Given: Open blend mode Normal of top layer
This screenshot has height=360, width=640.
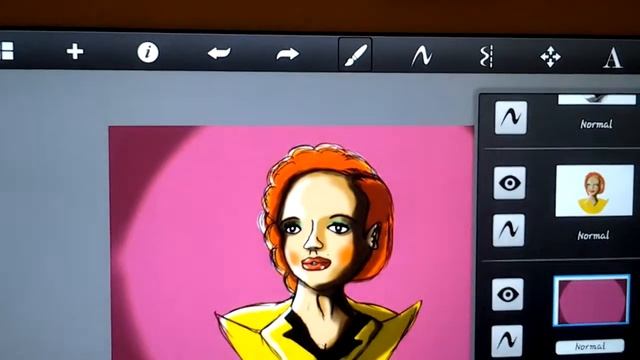Looking at the screenshot, I should (596, 124).
